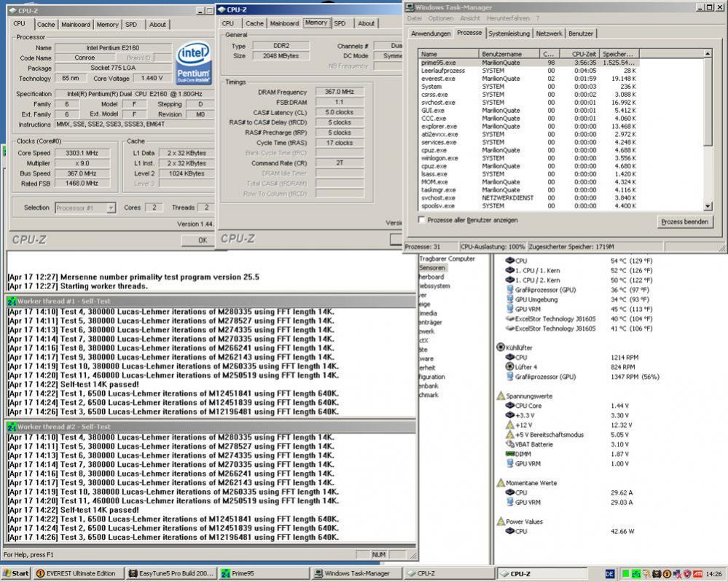Open the Processor #1 selection dropdown
This screenshot has width=728, height=582.
click(x=111, y=208)
